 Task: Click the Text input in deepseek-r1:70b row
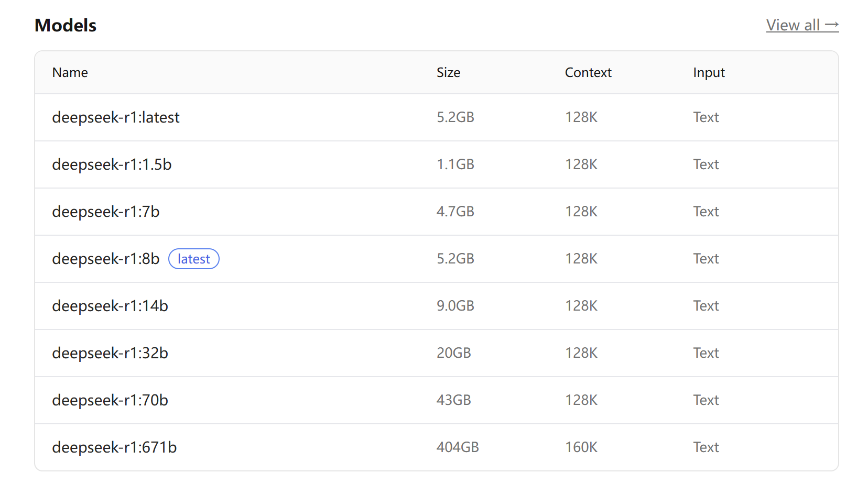[706, 400]
